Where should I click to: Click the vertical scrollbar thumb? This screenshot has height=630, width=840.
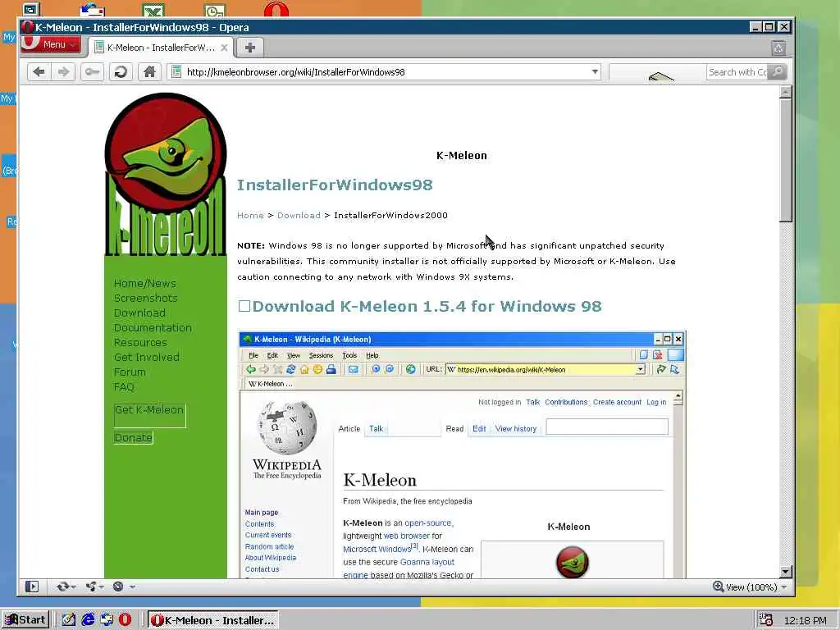(x=785, y=160)
